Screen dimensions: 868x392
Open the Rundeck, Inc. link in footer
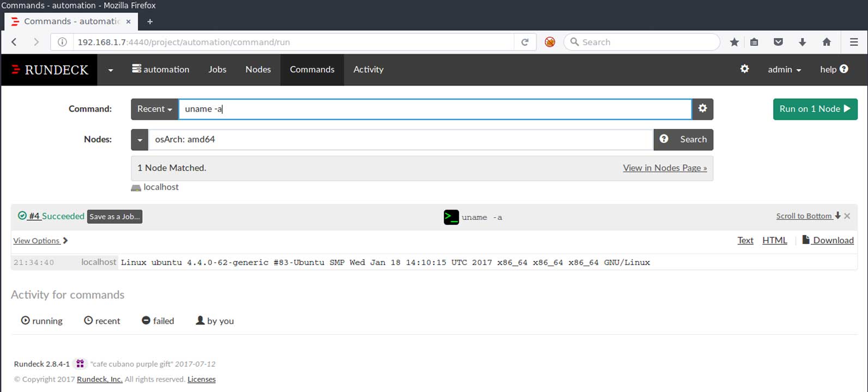click(100, 379)
